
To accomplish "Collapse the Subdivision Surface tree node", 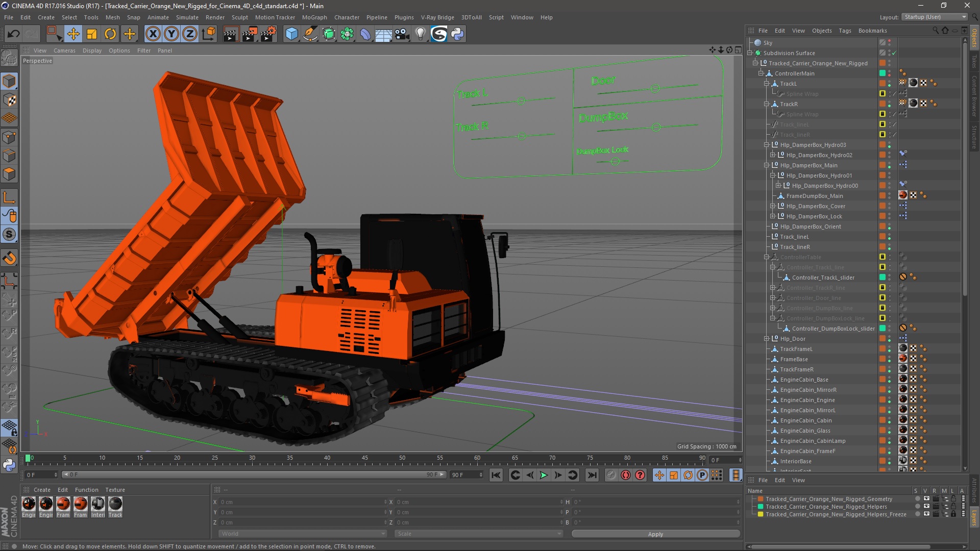I will tap(750, 53).
